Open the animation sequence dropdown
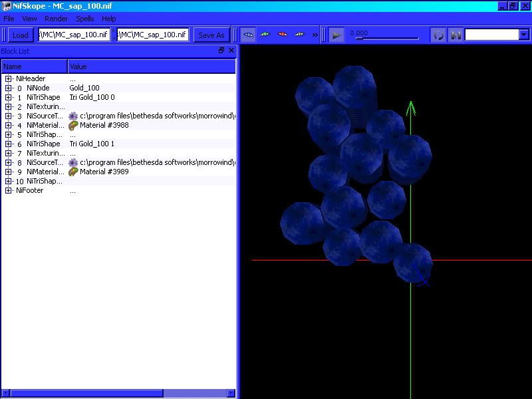The width and height of the screenshot is (532, 399). 524,35
